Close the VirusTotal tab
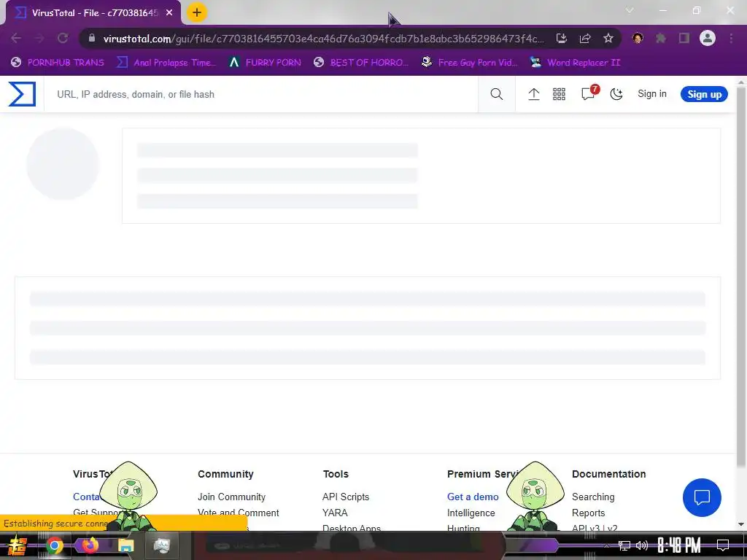This screenshot has width=747, height=560. coord(169,13)
